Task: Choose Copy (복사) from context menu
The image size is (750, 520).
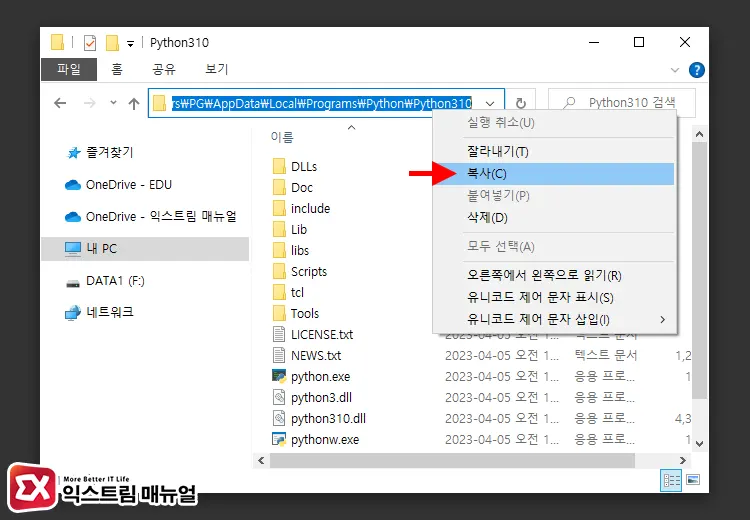Action: [x=487, y=174]
